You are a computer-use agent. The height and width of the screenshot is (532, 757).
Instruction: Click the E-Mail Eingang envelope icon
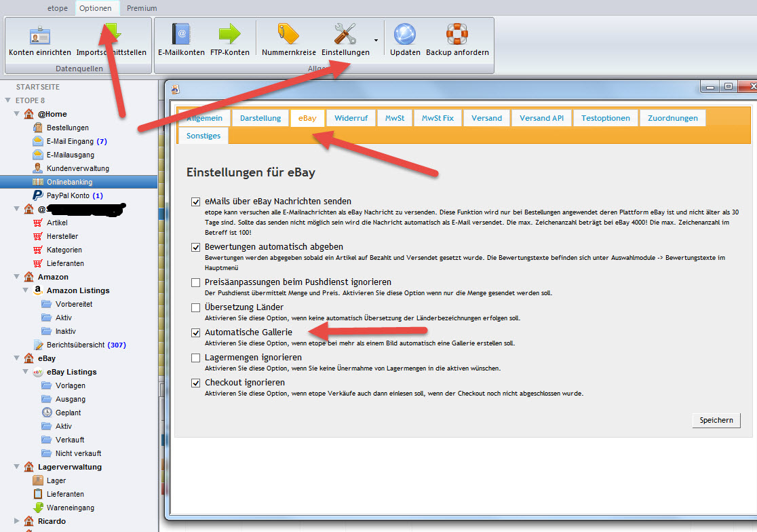(38, 141)
